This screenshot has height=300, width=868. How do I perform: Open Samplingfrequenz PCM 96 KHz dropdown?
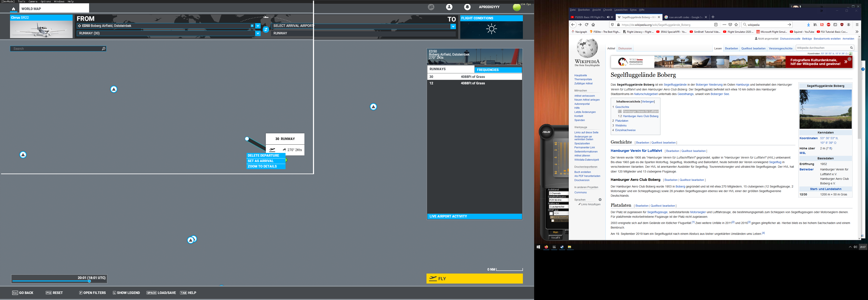point(558,200)
